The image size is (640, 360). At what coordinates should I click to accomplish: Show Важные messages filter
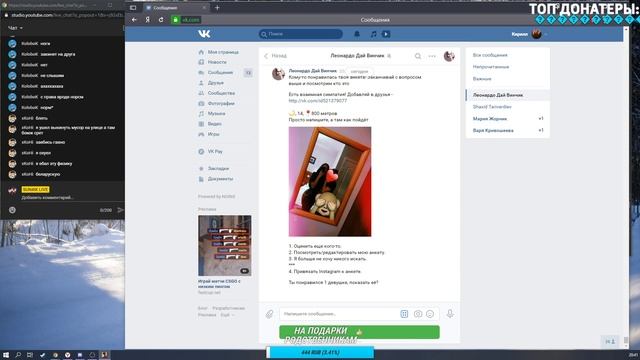click(x=482, y=79)
